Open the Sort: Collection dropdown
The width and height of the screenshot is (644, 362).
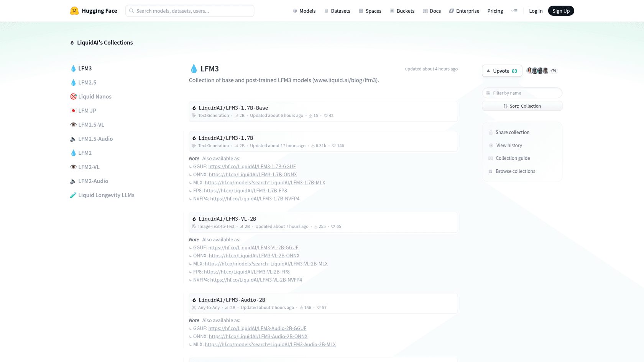522,106
